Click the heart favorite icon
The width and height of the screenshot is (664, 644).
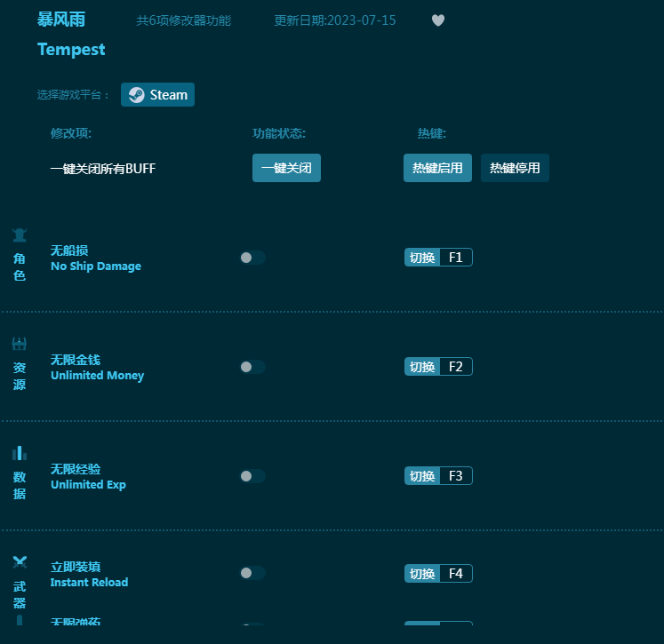[x=438, y=20]
